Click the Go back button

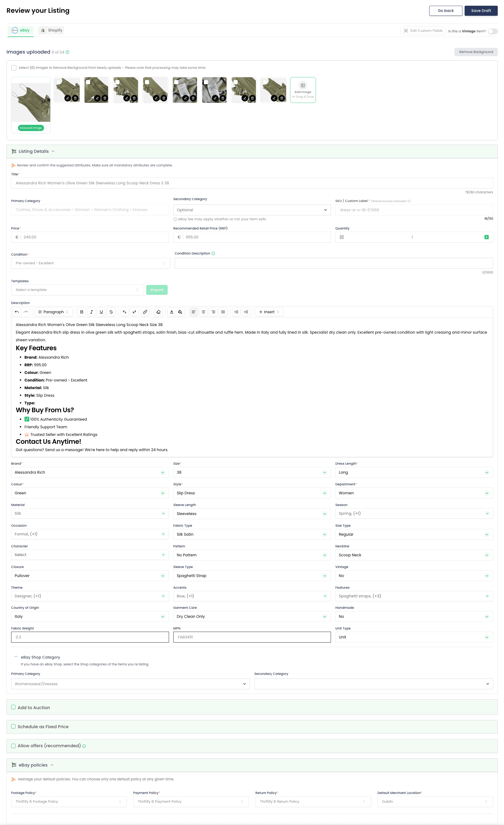[446, 11]
